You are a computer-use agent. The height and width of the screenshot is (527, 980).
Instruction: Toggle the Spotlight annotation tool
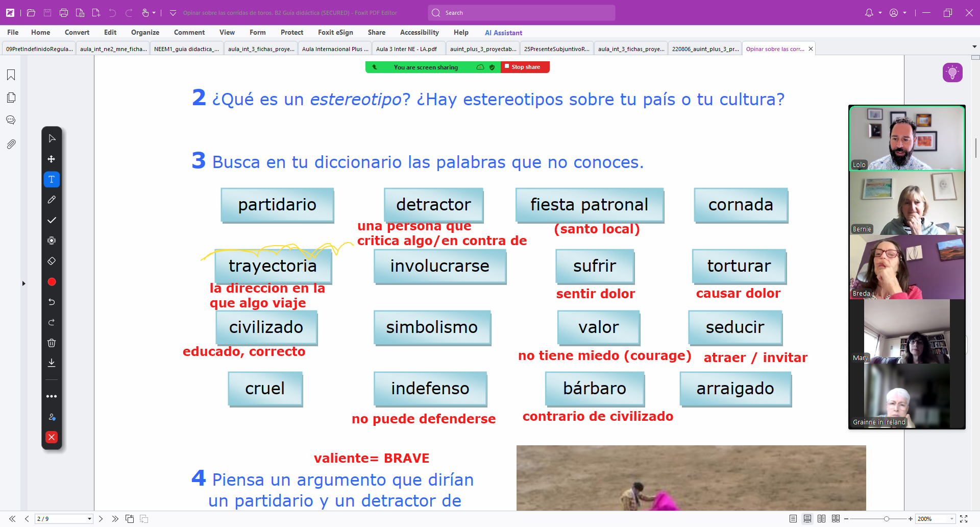[x=52, y=241]
